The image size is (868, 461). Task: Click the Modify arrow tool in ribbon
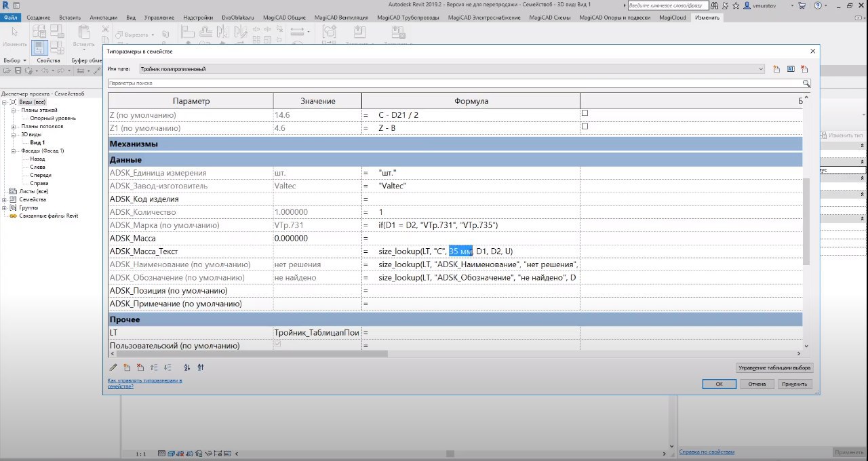(14, 33)
